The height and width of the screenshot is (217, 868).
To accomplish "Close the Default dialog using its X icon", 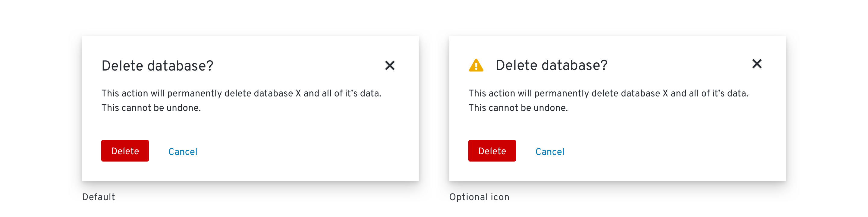I will click(389, 65).
